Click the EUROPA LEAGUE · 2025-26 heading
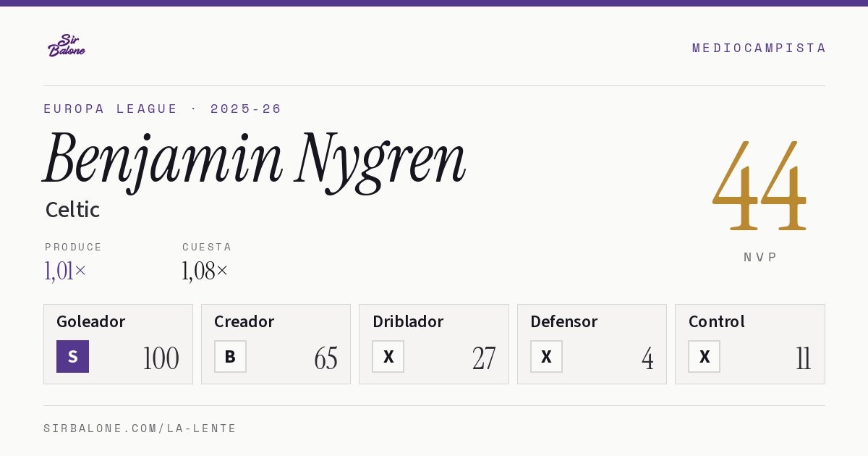The width and height of the screenshot is (868, 456). [x=163, y=109]
